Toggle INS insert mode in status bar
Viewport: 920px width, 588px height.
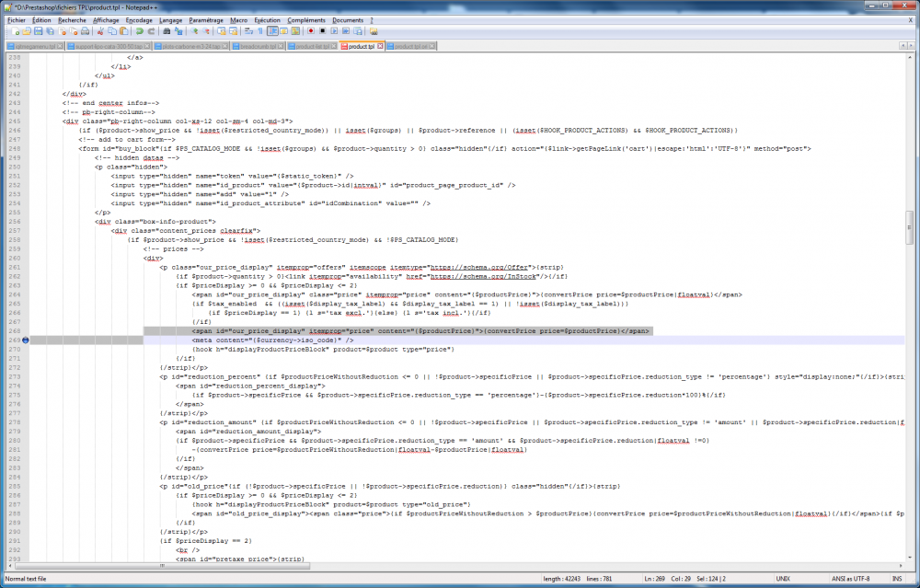click(x=897, y=578)
